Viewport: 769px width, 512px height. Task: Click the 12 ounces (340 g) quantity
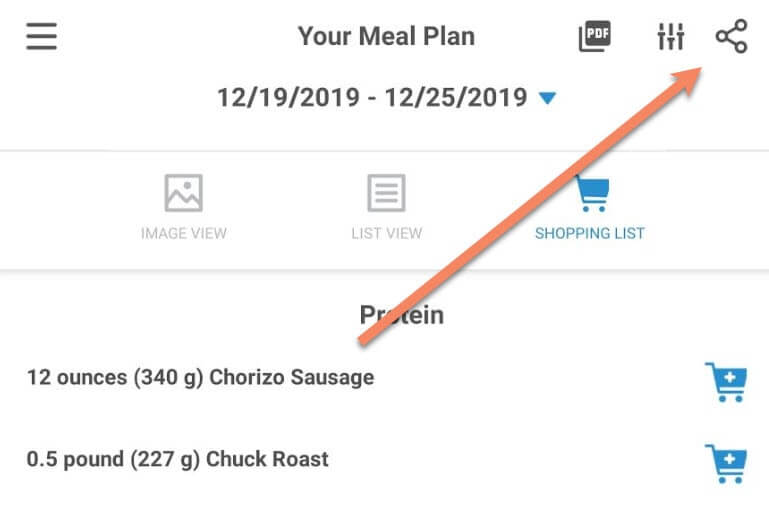click(115, 378)
